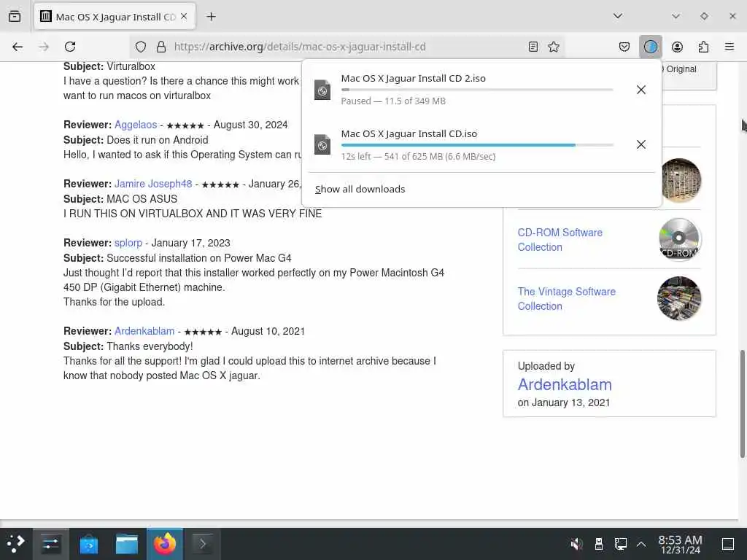
Task: Open a new tab with plus button
Action: pyautogui.click(x=211, y=17)
